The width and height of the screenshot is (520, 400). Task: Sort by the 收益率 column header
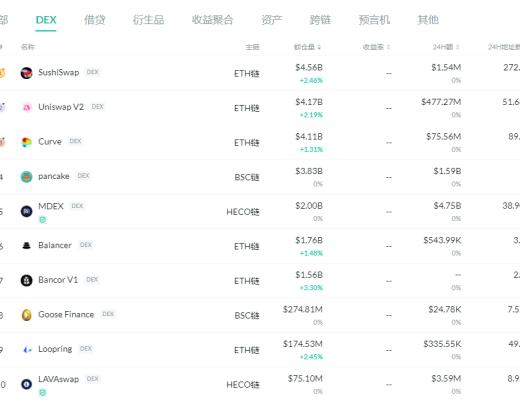click(376, 47)
